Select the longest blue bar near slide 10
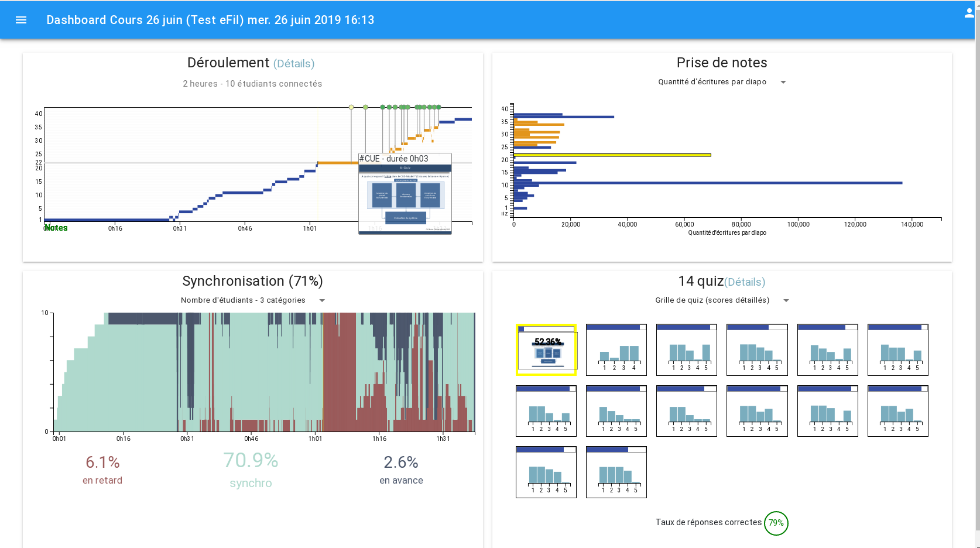Screen dimensions: 980x548 [x=708, y=183]
